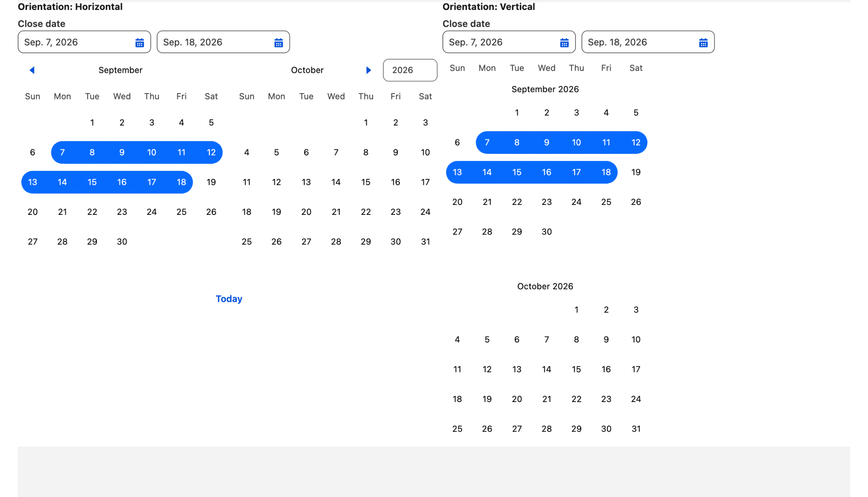Open calendar icon in horizontal start date field
The width and height of the screenshot is (868, 497).
(139, 43)
